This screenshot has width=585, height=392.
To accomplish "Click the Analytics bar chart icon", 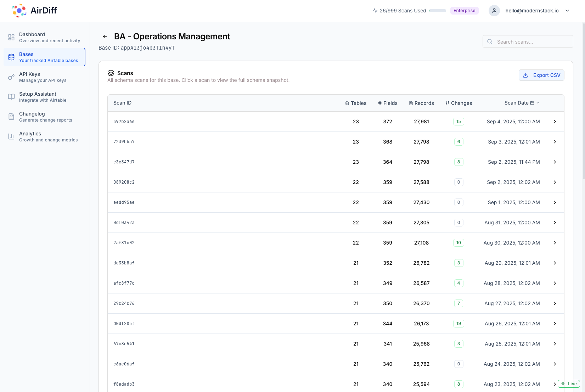I will tap(11, 136).
